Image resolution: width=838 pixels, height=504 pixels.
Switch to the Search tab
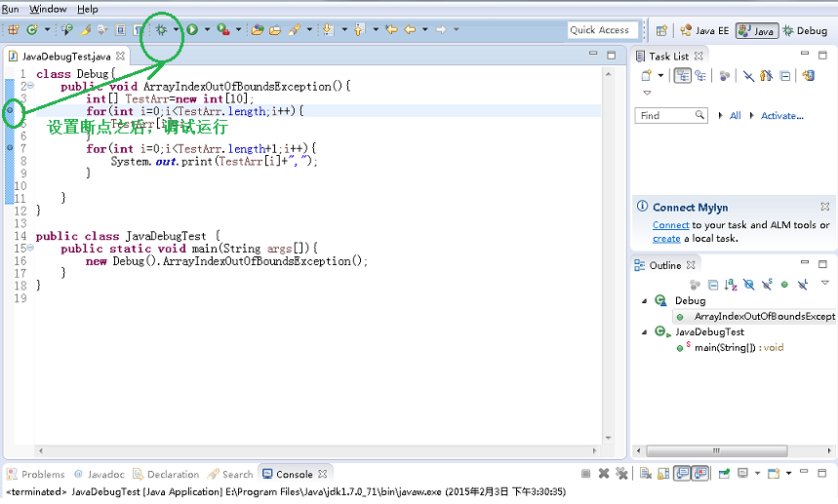(x=230, y=474)
